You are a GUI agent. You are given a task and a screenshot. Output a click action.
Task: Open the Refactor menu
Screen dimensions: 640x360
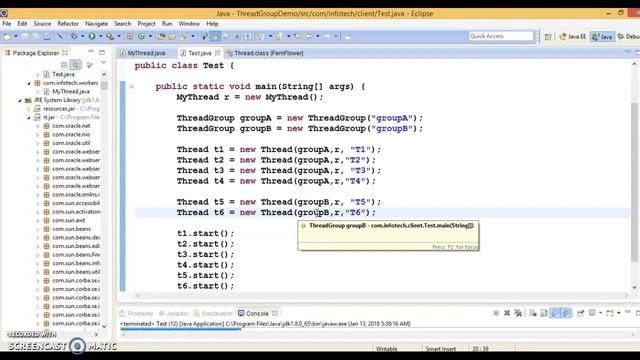pyautogui.click(x=68, y=24)
